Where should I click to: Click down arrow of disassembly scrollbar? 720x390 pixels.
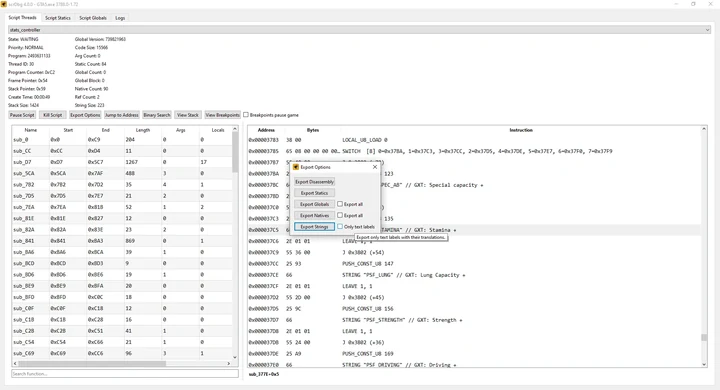tap(704, 364)
